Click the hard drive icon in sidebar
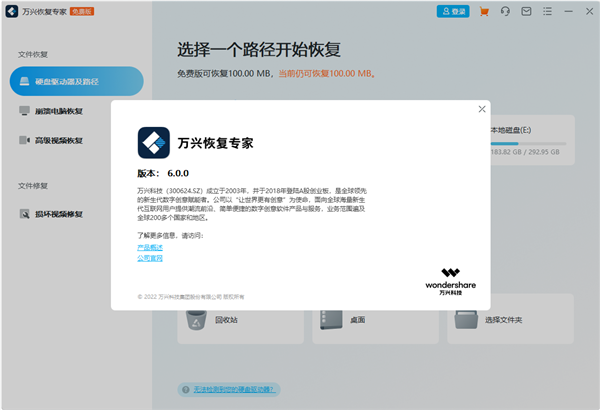This screenshot has width=600, height=410. 24,81
